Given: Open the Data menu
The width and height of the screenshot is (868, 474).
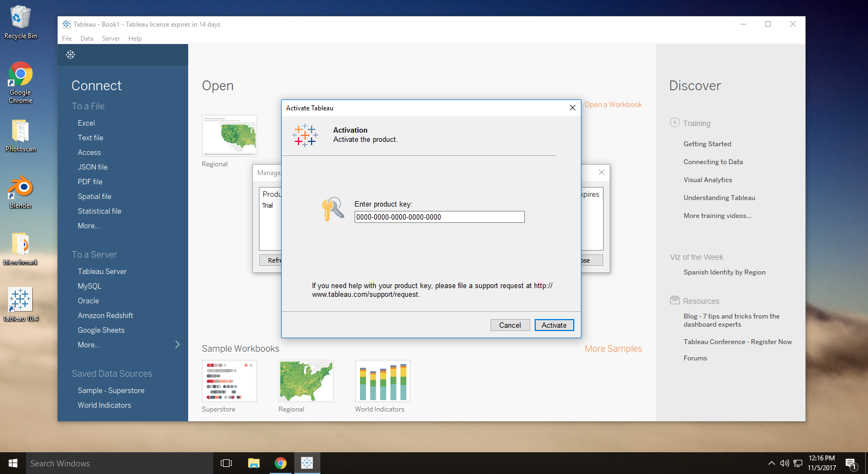Looking at the screenshot, I should point(87,39).
